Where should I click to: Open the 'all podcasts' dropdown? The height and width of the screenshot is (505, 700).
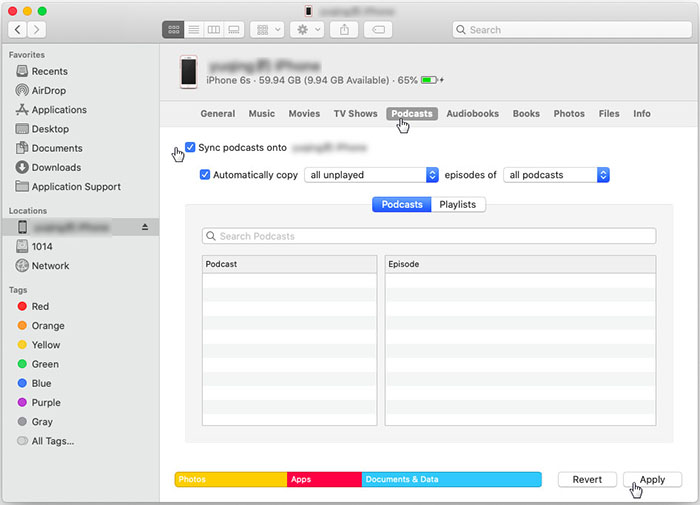click(556, 175)
